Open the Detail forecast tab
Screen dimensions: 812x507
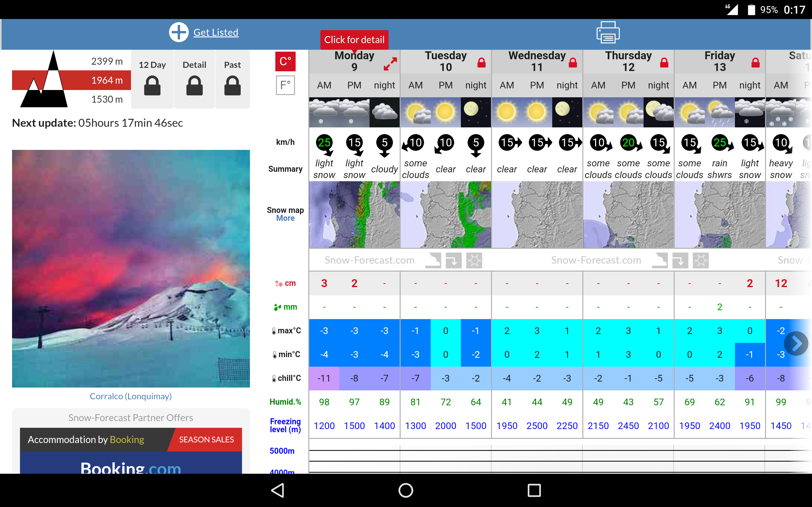[194, 79]
